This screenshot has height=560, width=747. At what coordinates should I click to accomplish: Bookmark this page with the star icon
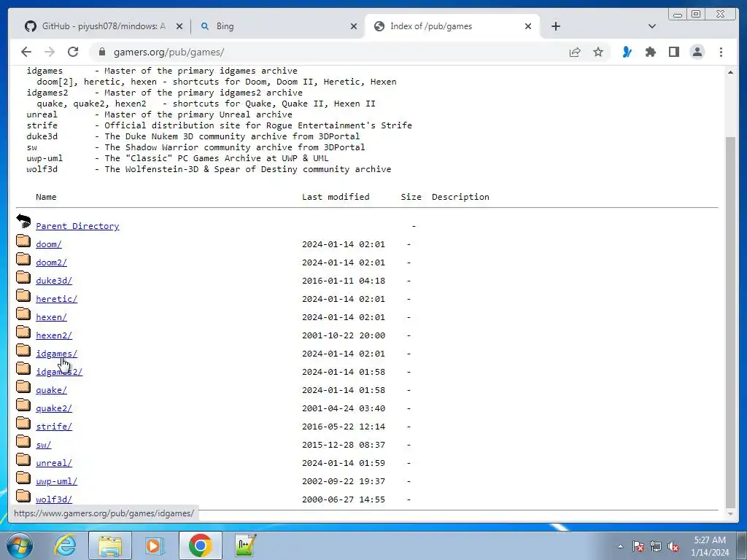click(598, 52)
